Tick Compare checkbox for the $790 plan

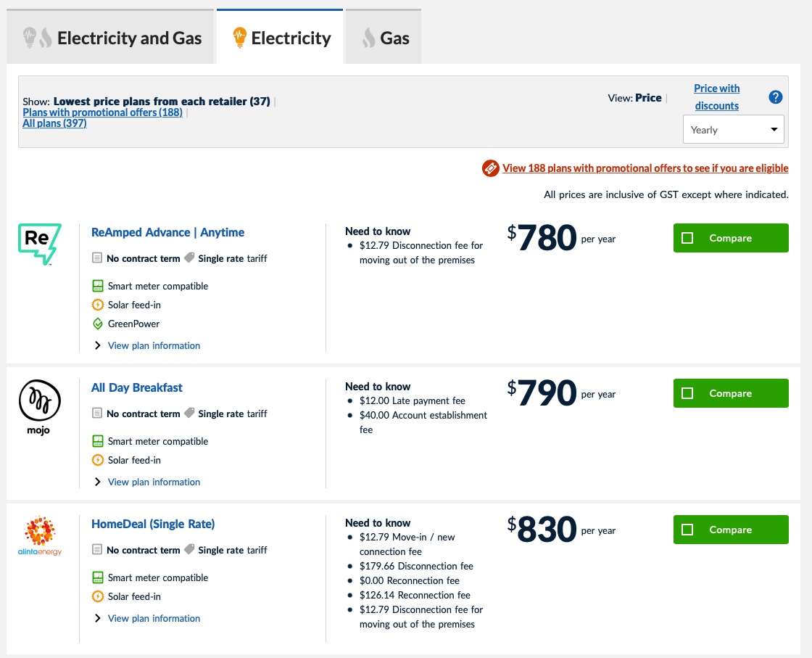coord(688,393)
